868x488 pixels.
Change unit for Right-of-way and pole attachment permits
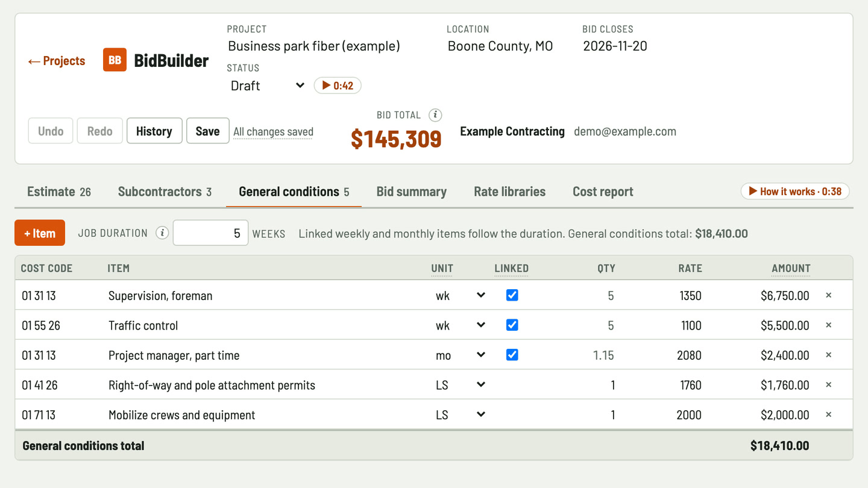pos(460,385)
